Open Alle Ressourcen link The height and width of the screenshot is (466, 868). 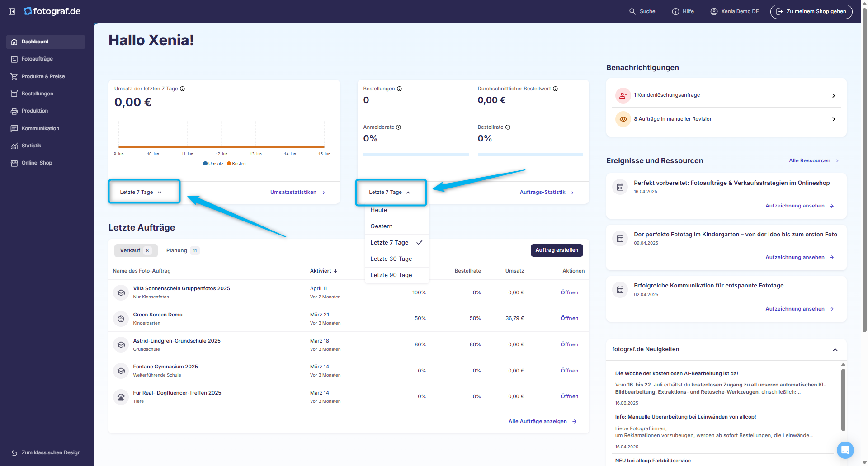point(814,160)
